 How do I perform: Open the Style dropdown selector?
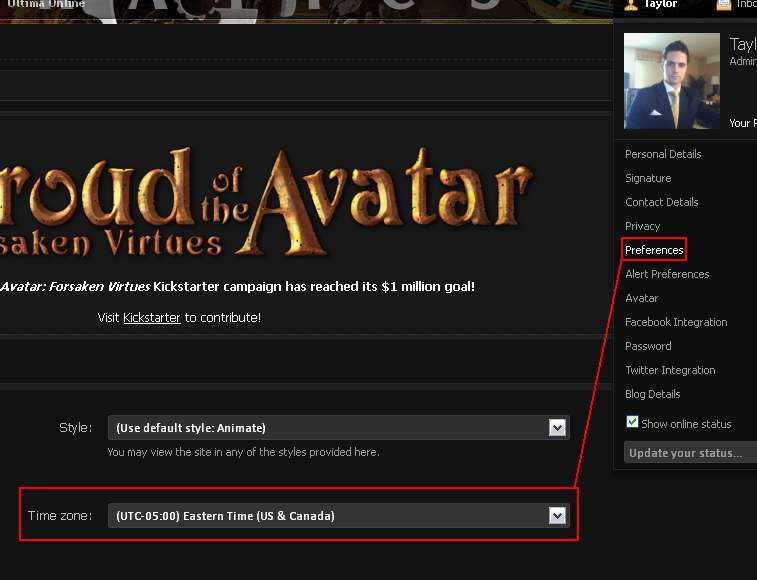point(338,427)
